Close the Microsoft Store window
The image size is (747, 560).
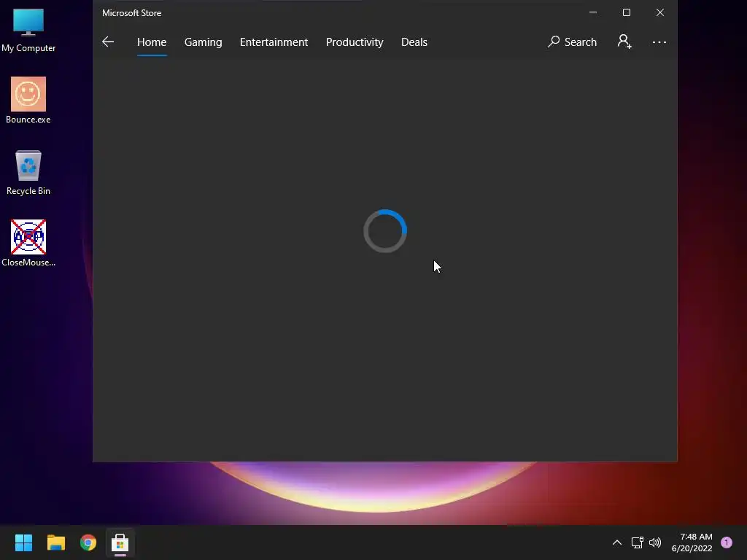(659, 12)
